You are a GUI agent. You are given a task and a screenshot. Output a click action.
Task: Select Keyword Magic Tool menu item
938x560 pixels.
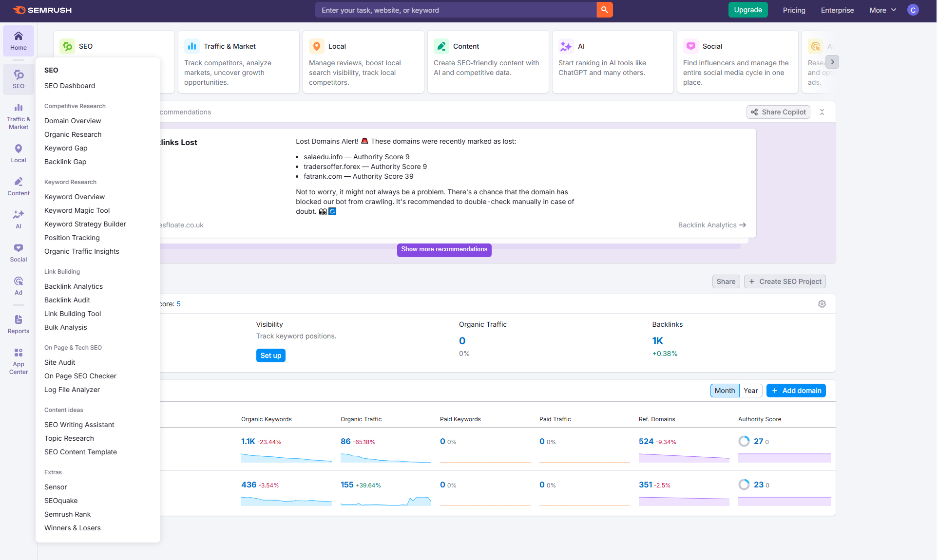[x=77, y=210]
